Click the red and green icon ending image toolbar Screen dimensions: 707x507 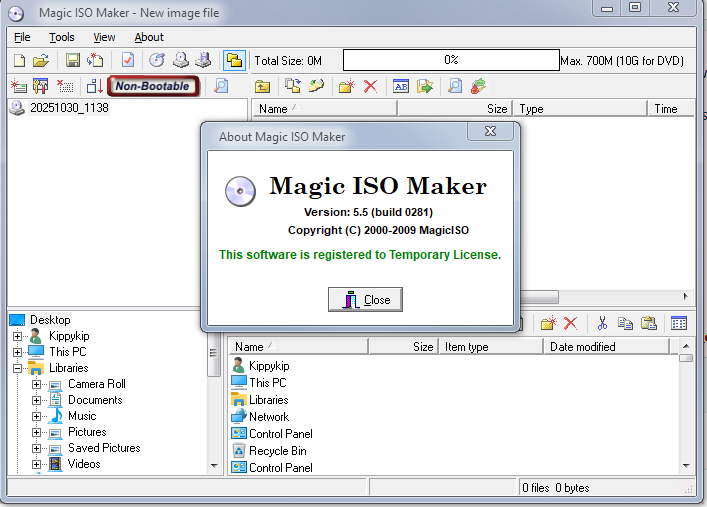pos(478,86)
